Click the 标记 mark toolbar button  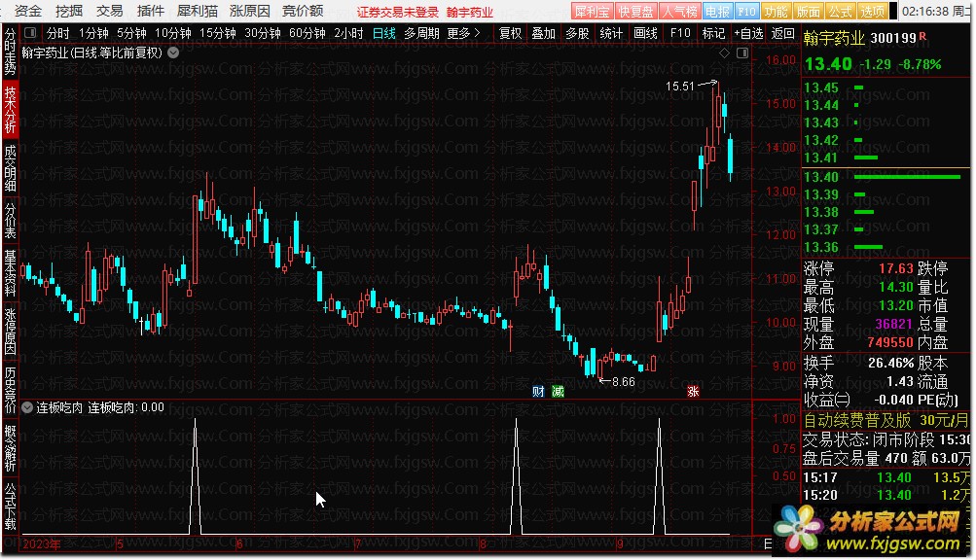coord(713,33)
